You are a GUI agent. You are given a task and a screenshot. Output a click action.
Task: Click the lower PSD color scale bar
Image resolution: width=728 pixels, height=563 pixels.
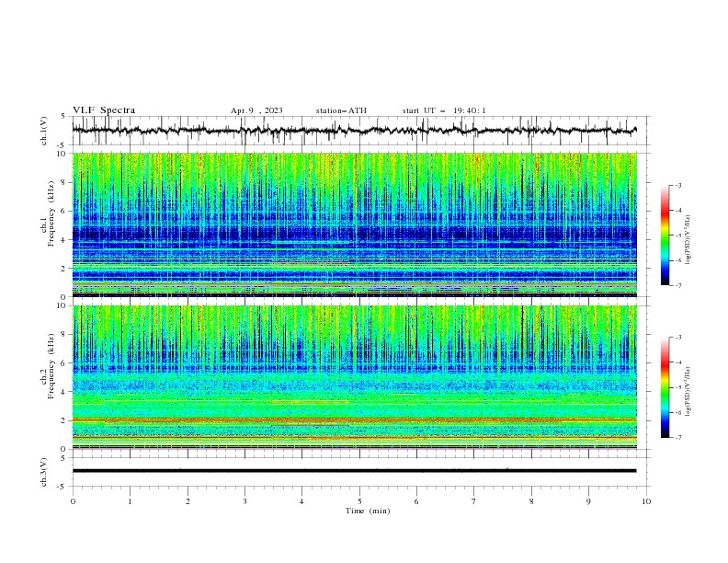pos(665,387)
